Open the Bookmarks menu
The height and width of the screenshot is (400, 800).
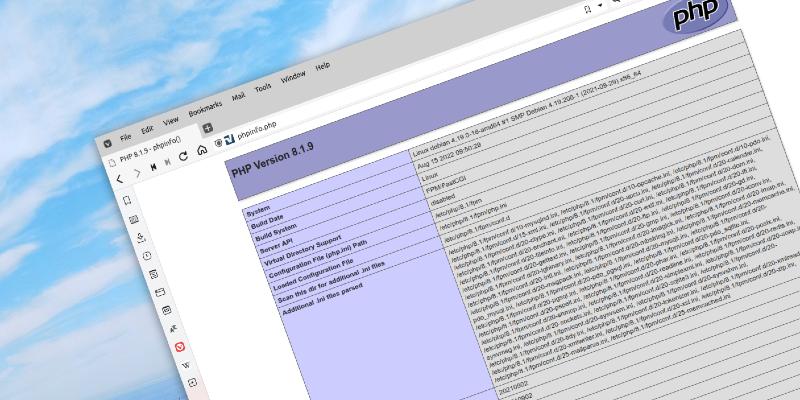[x=205, y=107]
